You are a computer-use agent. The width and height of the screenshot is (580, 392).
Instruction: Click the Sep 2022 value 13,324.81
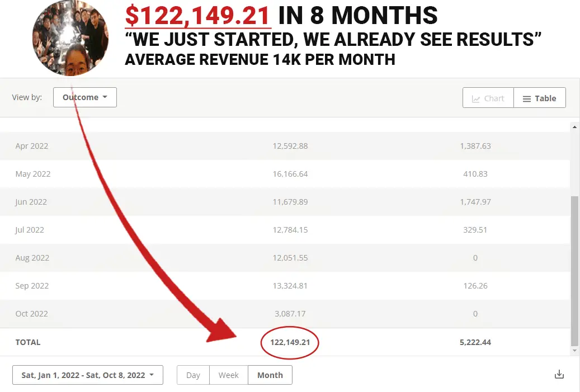pyautogui.click(x=290, y=286)
